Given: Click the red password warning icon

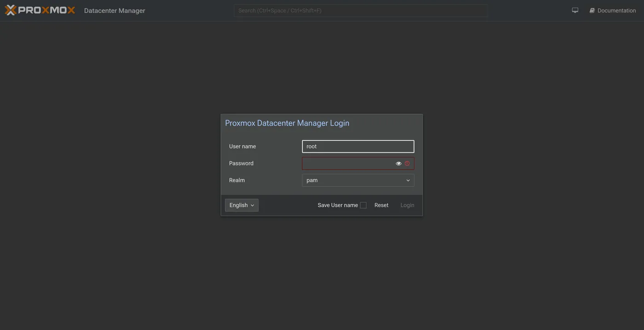Looking at the screenshot, I should [407, 164].
